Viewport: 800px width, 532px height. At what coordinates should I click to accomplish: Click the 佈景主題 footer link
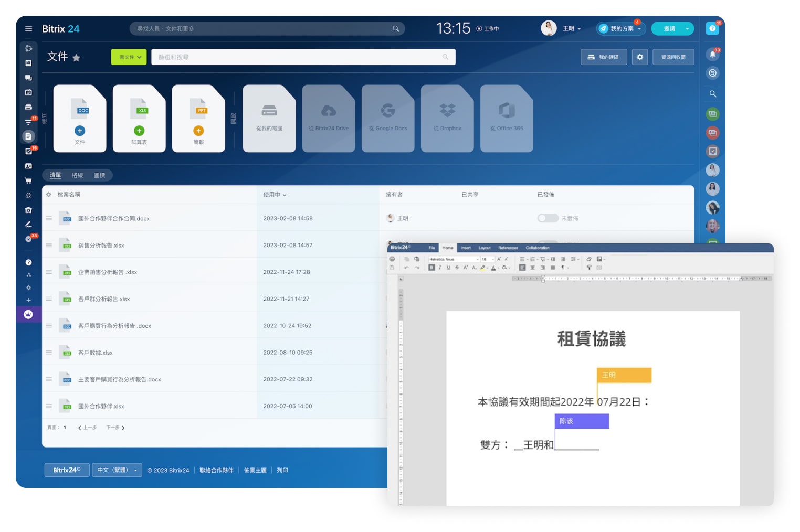click(255, 470)
